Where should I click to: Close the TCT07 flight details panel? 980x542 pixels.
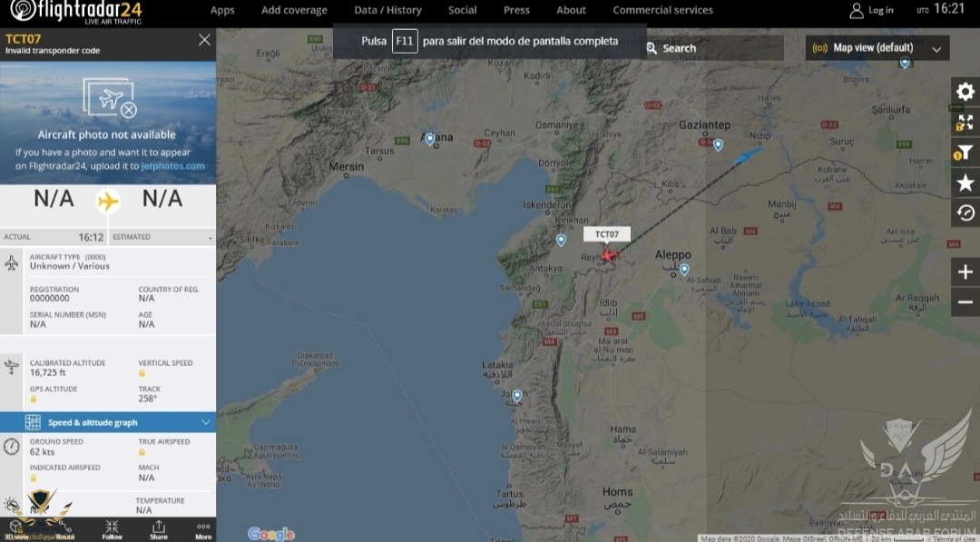pyautogui.click(x=204, y=40)
